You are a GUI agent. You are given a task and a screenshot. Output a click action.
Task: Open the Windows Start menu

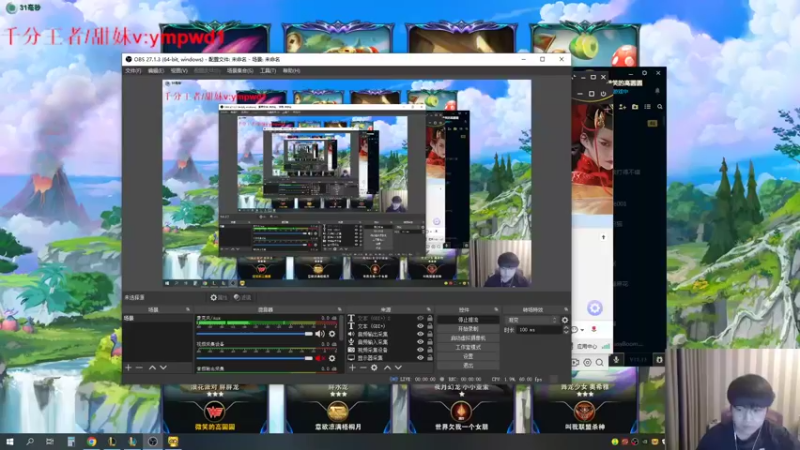(9, 442)
